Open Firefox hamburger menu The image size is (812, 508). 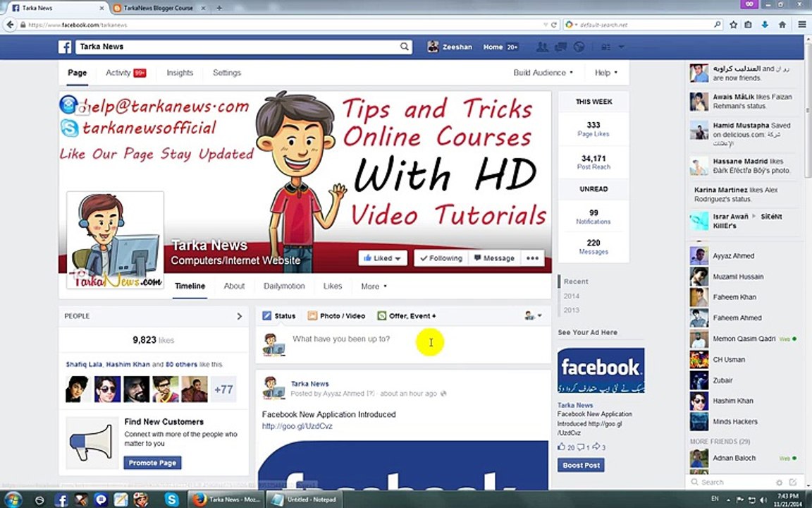(801, 25)
